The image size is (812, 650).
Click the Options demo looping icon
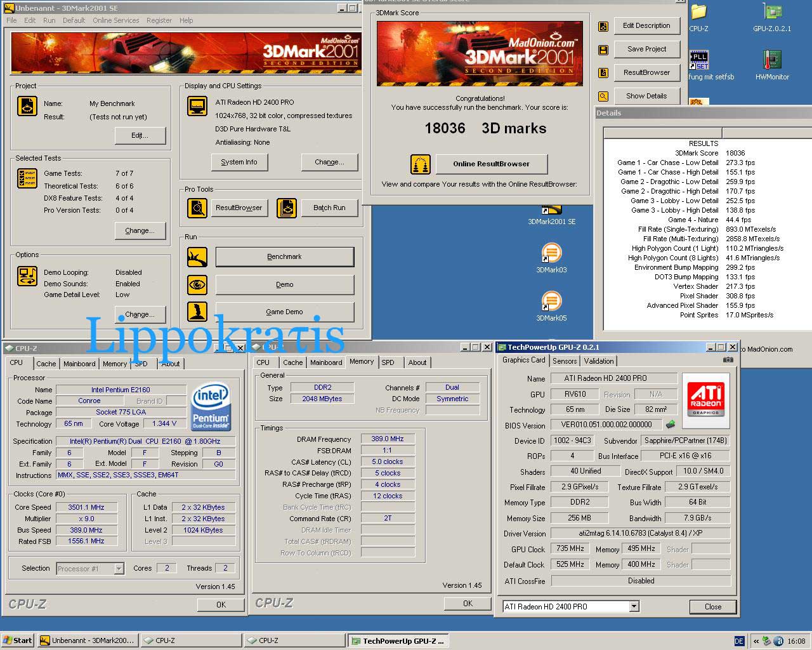point(27,275)
